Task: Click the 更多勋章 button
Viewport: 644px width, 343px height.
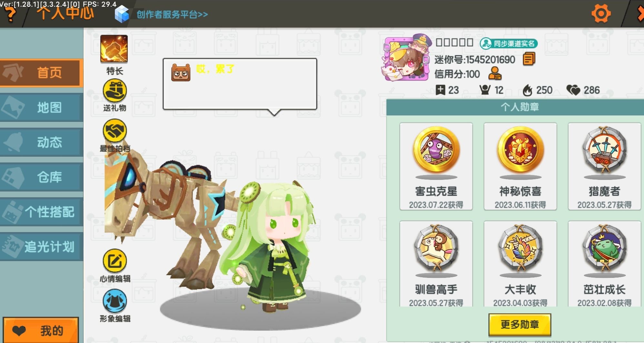Action: 520,324
